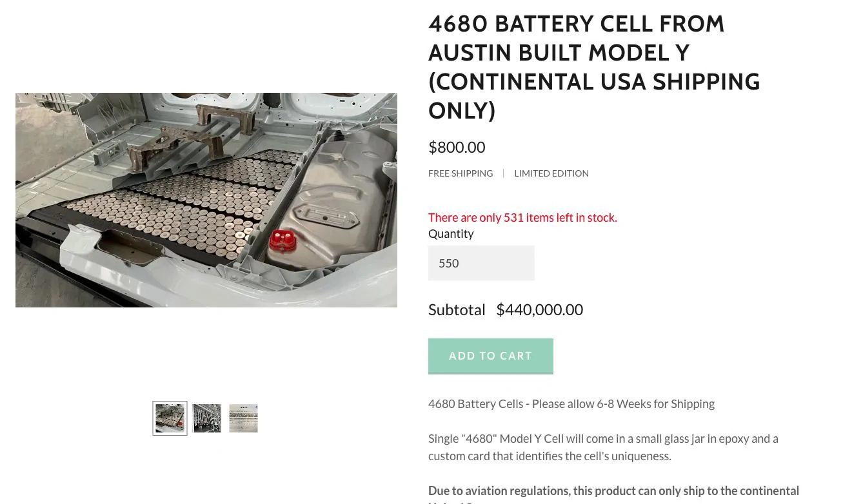Select the LIMITED EDITION tag
Image resolution: width=843 pixels, height=504 pixels.
(x=551, y=173)
